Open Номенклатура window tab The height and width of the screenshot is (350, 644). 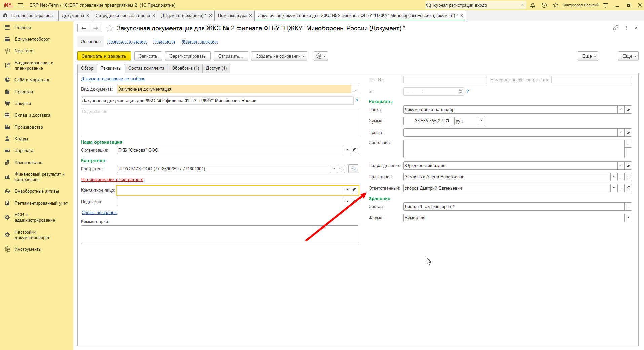coord(232,15)
